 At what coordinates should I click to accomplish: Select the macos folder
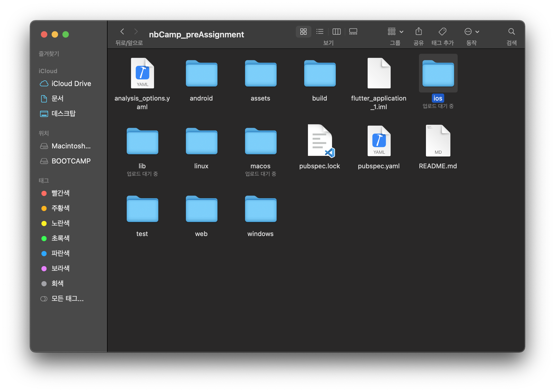[x=261, y=141]
